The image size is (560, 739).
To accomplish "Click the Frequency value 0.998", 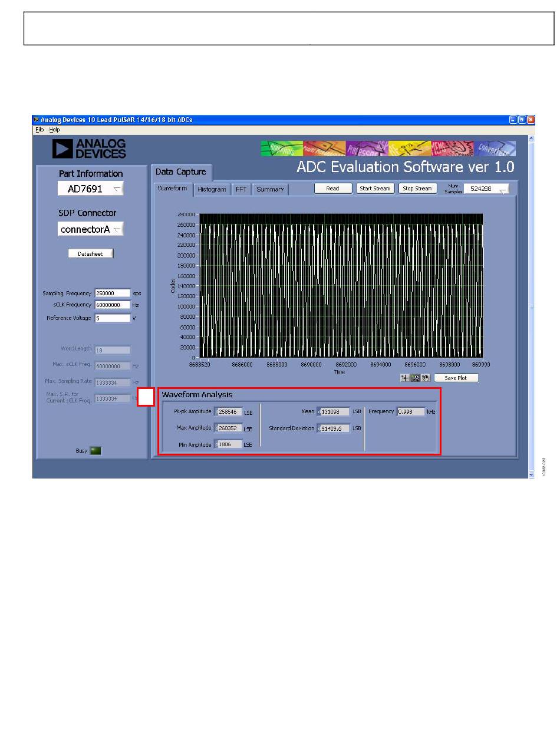I will 411,412.
